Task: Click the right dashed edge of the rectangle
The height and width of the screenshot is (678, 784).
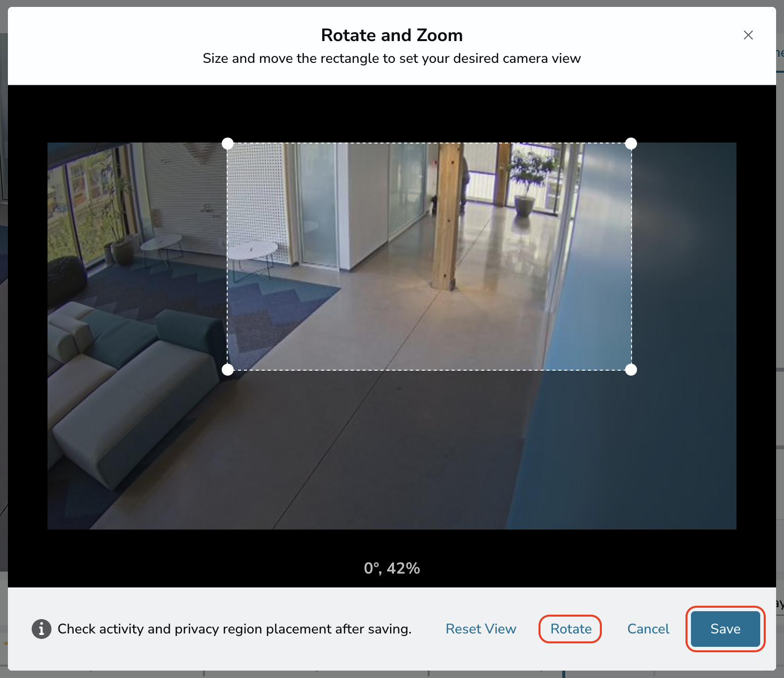Action: click(x=631, y=256)
